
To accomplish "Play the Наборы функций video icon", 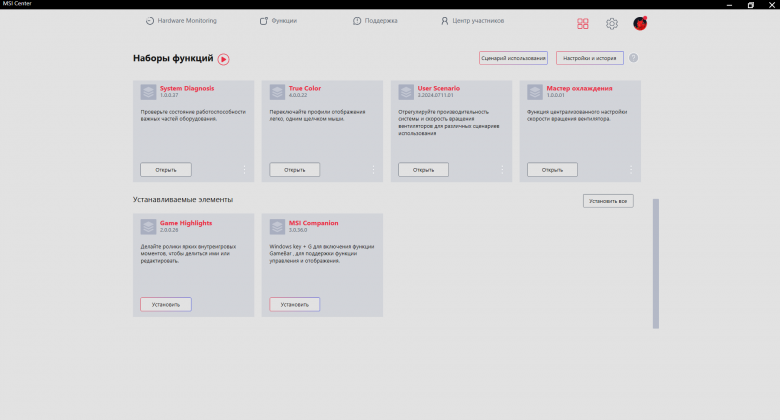I will (x=223, y=59).
